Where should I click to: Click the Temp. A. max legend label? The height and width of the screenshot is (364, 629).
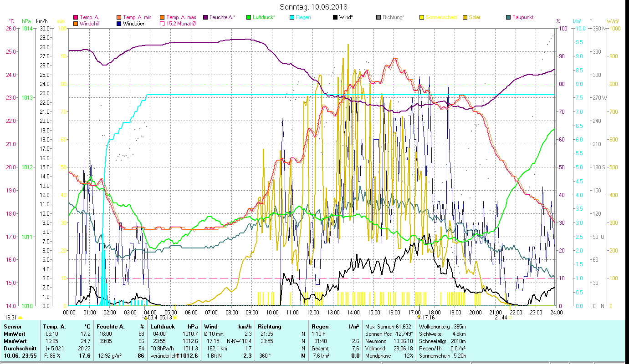tap(181, 17)
